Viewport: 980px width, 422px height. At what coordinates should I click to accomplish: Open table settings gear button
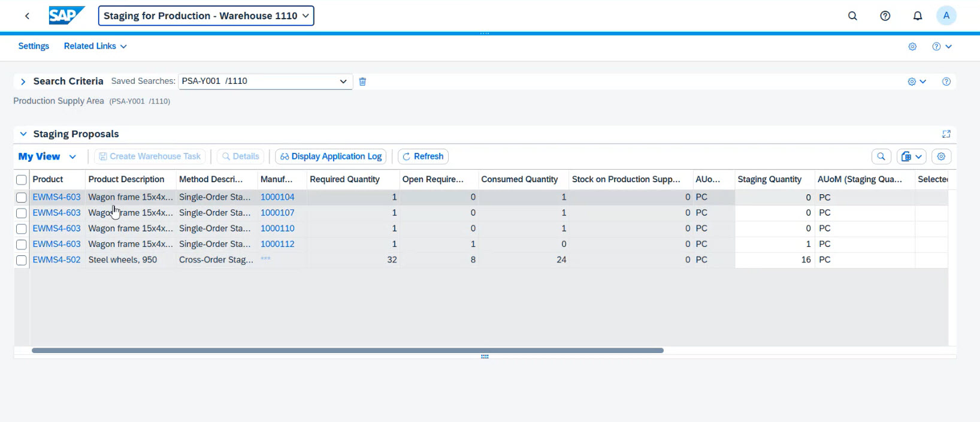click(x=941, y=156)
